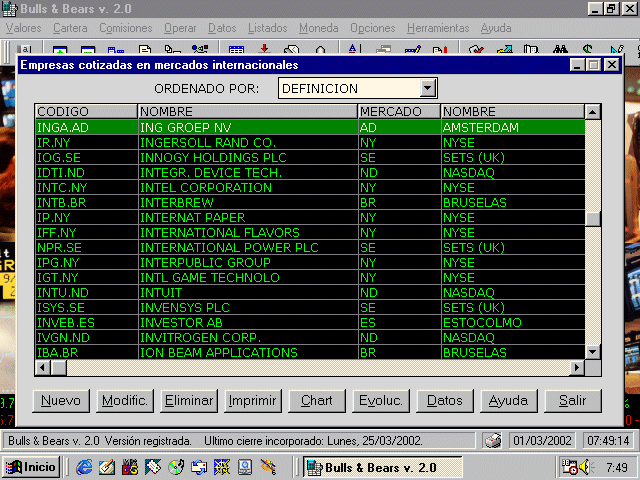Viewport: 640px width, 480px height.
Task: Click the Ayuda button at dialog bottom
Action: (509, 401)
